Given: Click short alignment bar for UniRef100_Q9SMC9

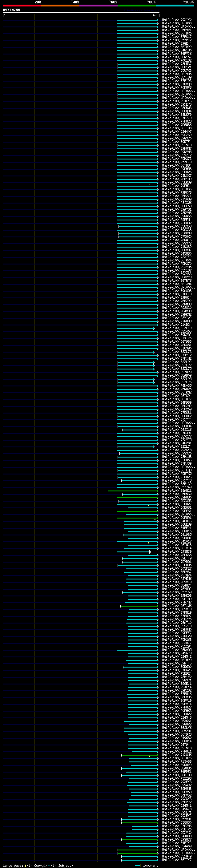Looking at the screenshot, I should click(x=134, y=552).
